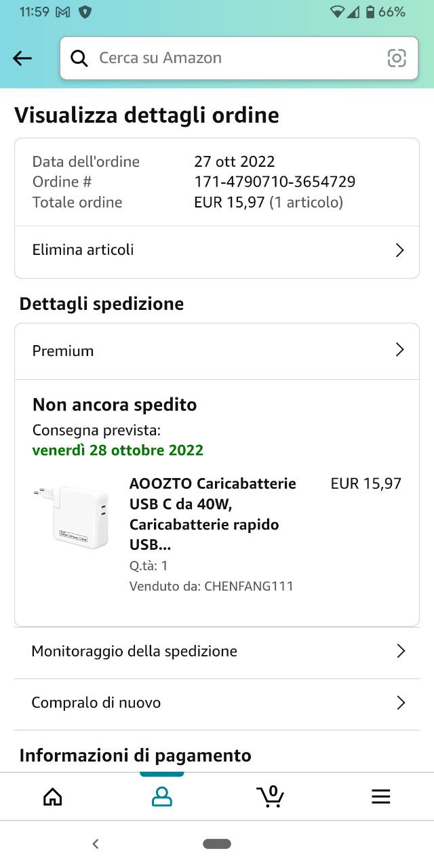Go to Home tab icon
Viewport: 434px width, 868px height.
52,797
